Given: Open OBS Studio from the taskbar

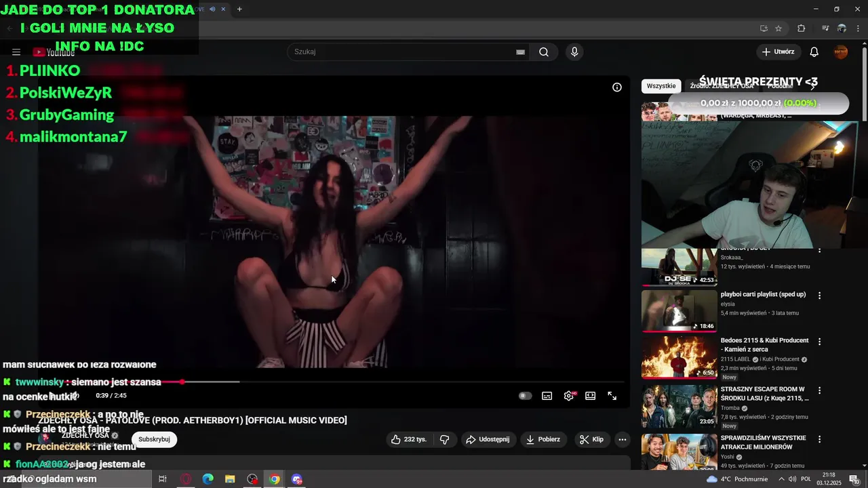Looking at the screenshot, I should 253,479.
